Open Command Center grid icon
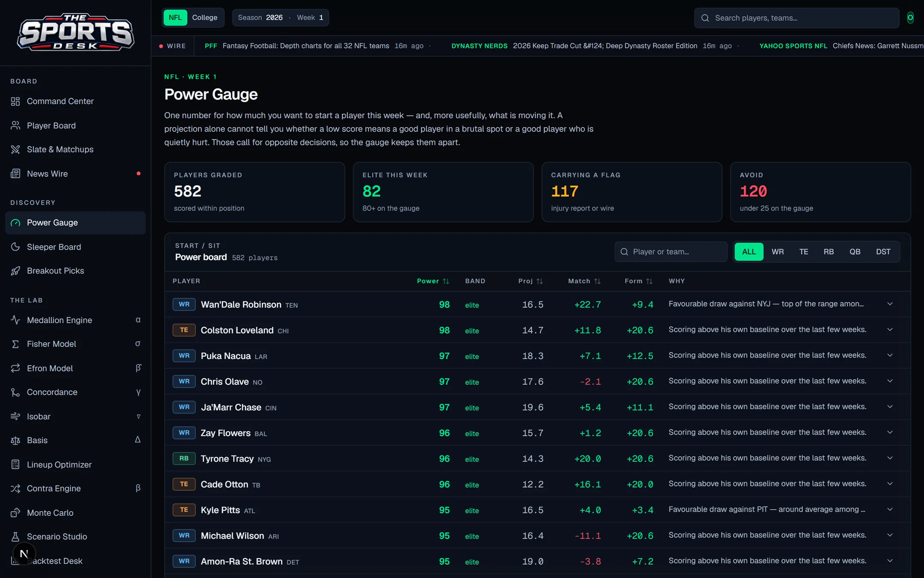The width and height of the screenshot is (924, 578). tap(15, 101)
